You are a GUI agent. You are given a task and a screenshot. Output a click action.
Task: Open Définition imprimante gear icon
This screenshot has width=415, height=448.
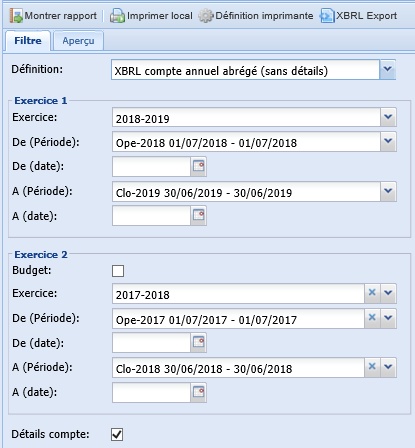[206, 16]
